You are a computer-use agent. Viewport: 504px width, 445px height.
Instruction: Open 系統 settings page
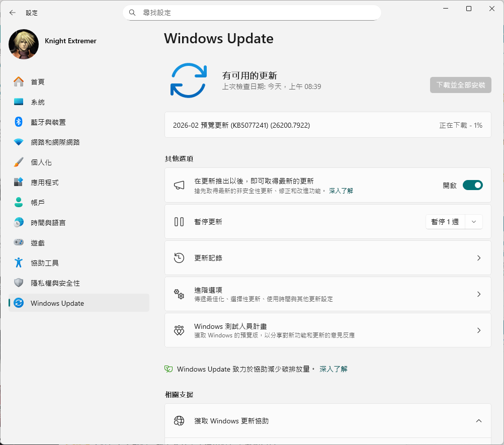point(79,102)
